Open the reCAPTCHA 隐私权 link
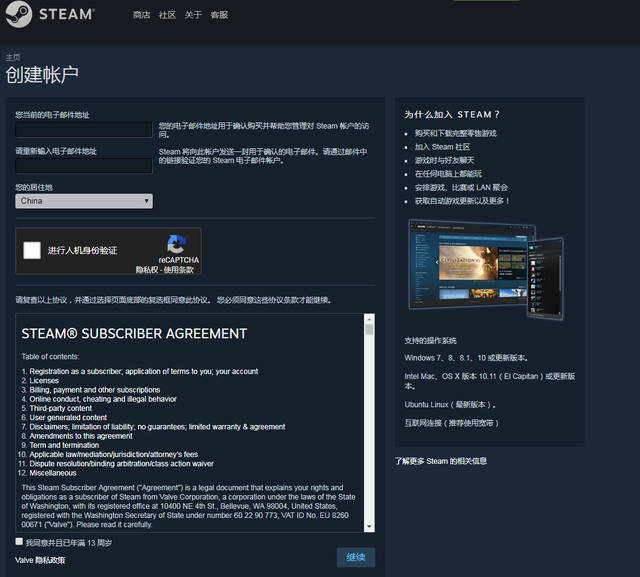This screenshot has height=577, width=640. 146,270
